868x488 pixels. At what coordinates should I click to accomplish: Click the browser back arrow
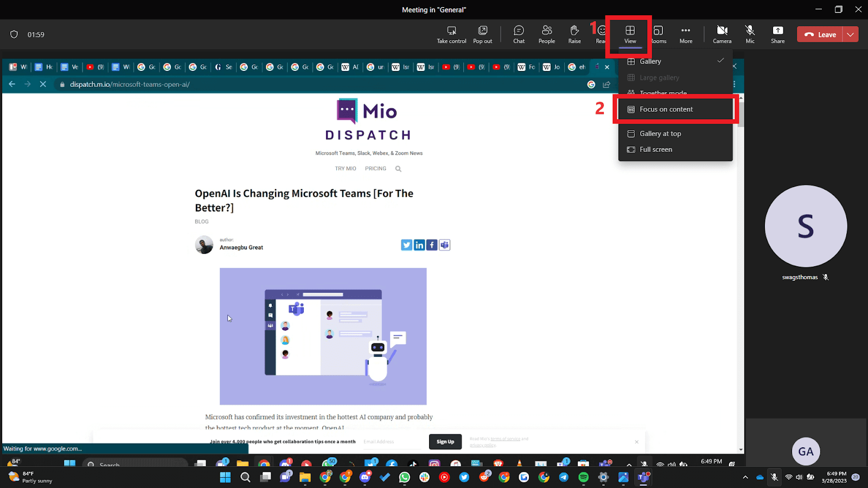pyautogui.click(x=12, y=84)
